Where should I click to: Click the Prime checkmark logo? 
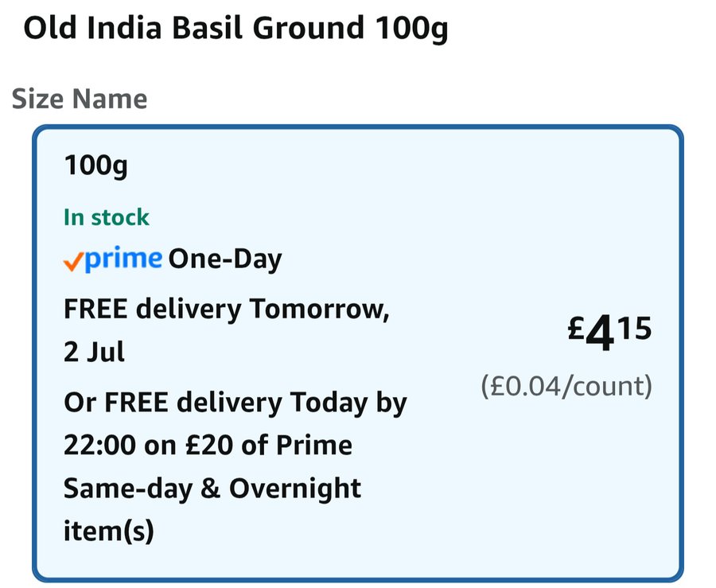coord(112,259)
